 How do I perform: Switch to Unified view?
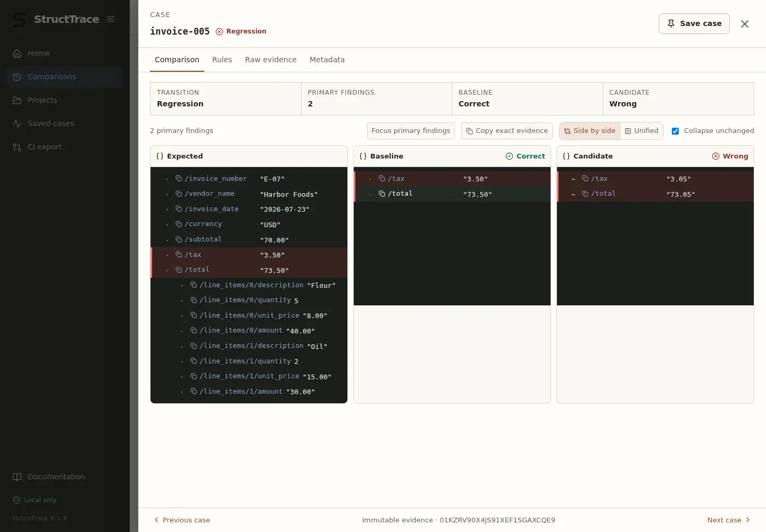click(x=642, y=131)
